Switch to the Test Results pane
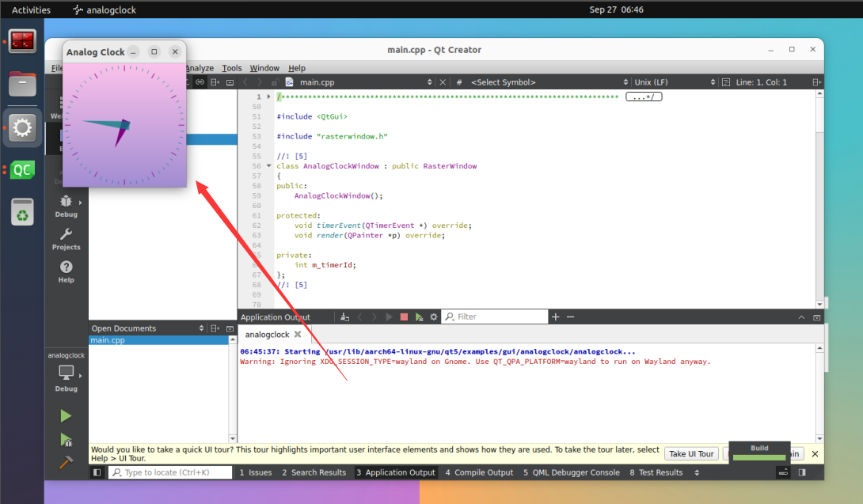Viewport: 863px width, 504px height. pyautogui.click(x=656, y=472)
